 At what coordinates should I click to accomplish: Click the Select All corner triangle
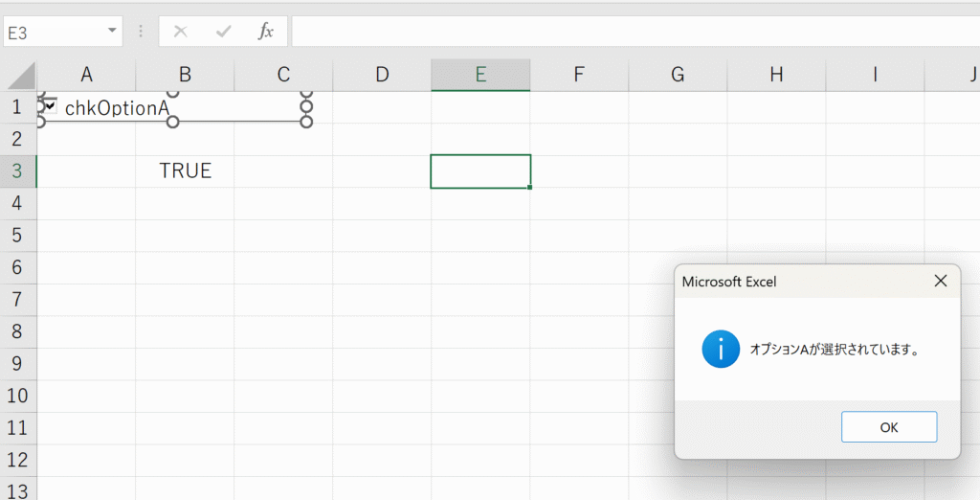[21, 75]
